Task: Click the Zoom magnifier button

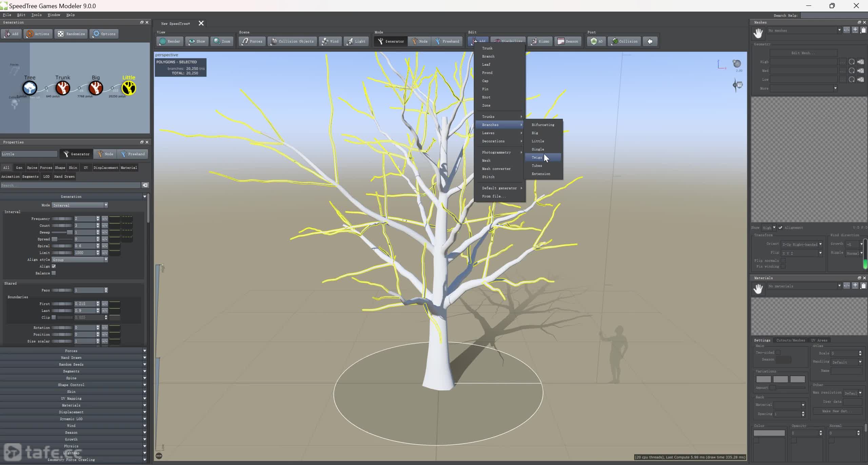Action: [222, 41]
